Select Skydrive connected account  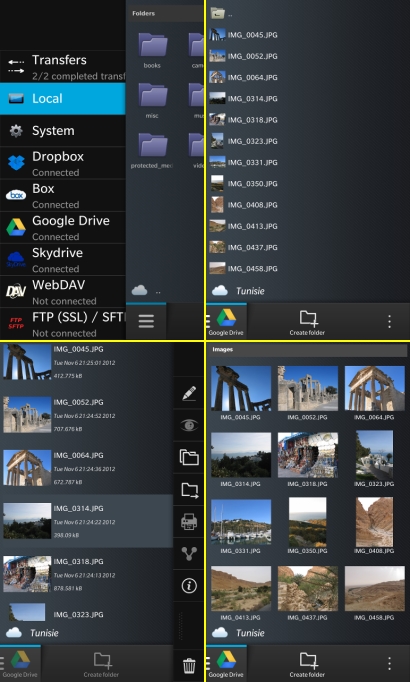coord(63,260)
